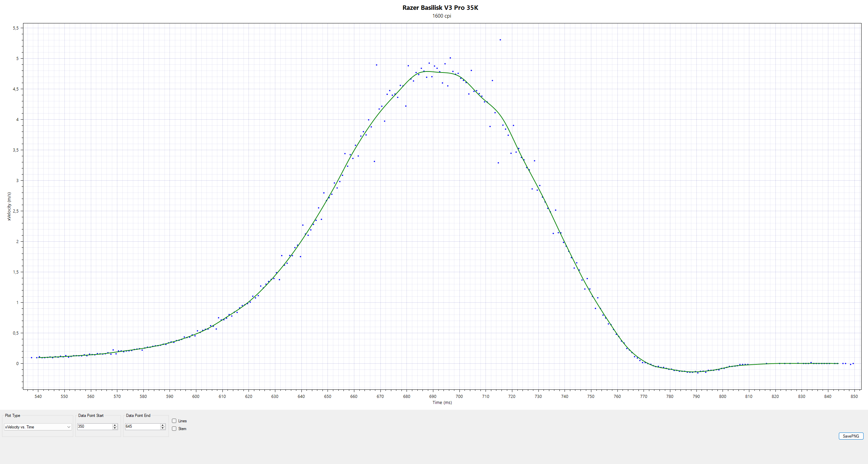Click the highest outlier data point above 5
The height and width of the screenshot is (464, 868).
coord(500,40)
